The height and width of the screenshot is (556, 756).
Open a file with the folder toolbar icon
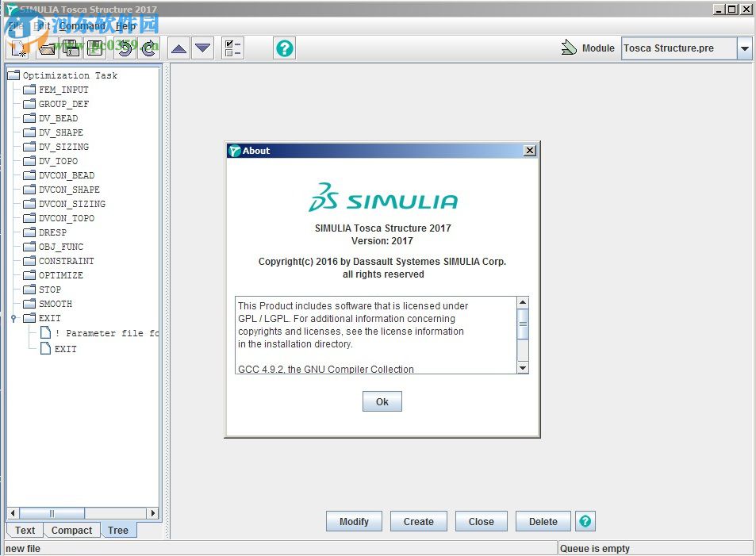(x=46, y=48)
